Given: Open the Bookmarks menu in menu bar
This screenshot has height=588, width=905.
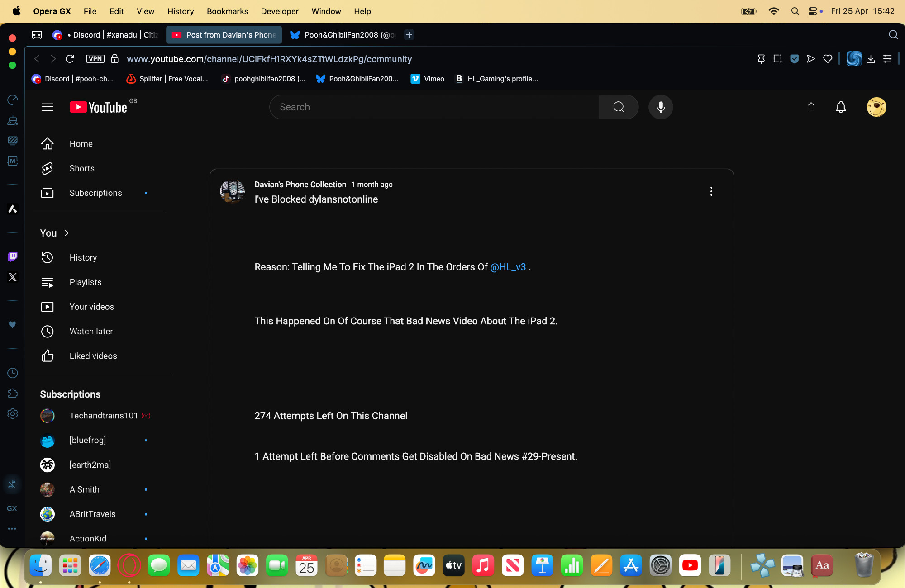Looking at the screenshot, I should pos(227,11).
